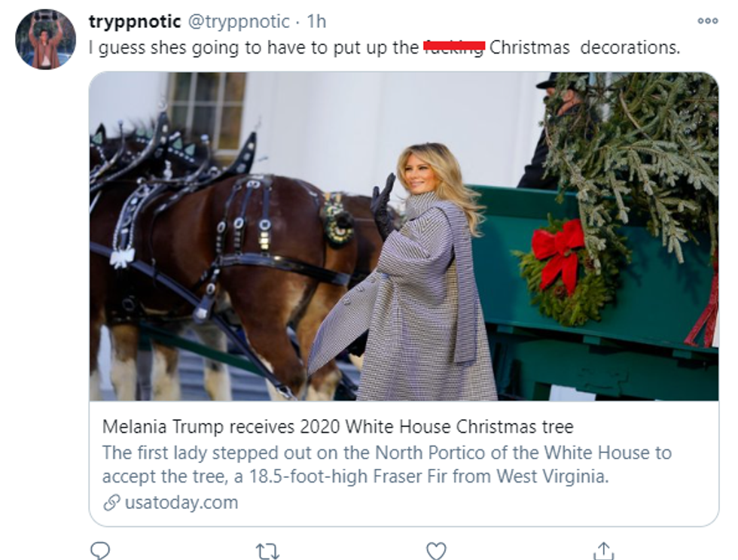738x560 pixels.
Task: Click the bold tryppnotic display name
Action: coord(134,21)
